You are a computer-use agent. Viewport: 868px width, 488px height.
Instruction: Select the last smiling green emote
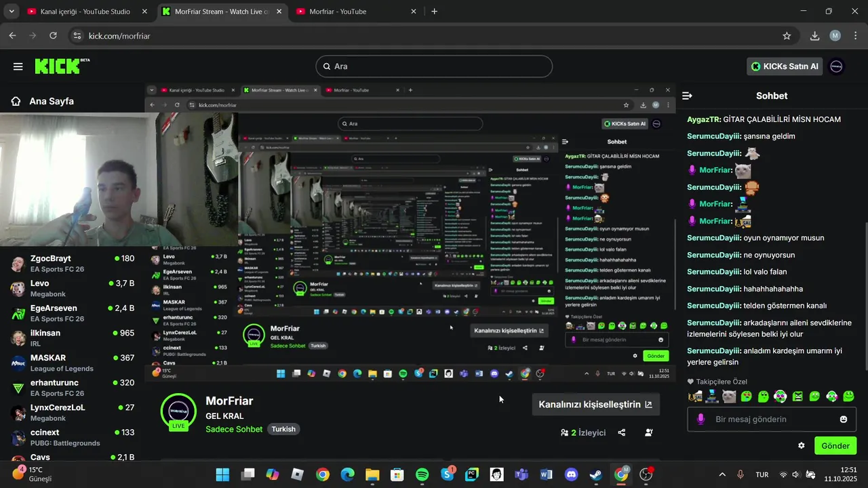click(x=848, y=396)
